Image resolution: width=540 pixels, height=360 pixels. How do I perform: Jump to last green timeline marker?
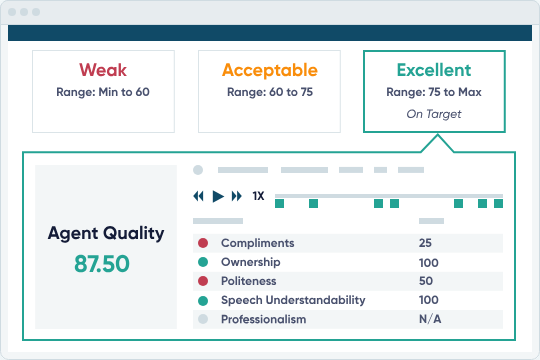pyautogui.click(x=498, y=204)
